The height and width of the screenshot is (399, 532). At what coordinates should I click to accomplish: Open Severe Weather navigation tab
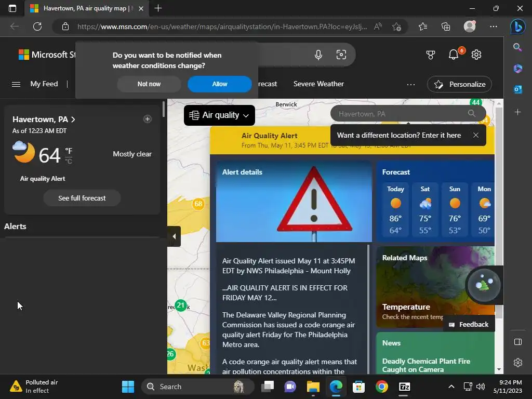(x=318, y=84)
